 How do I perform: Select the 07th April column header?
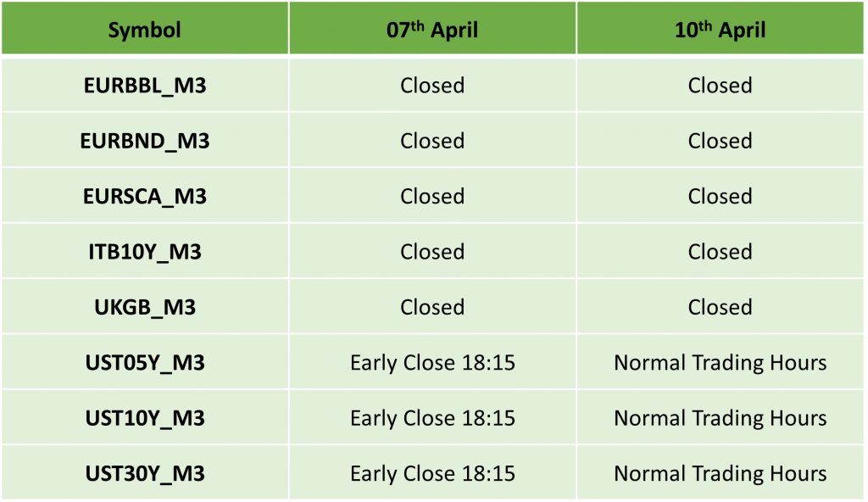432,28
